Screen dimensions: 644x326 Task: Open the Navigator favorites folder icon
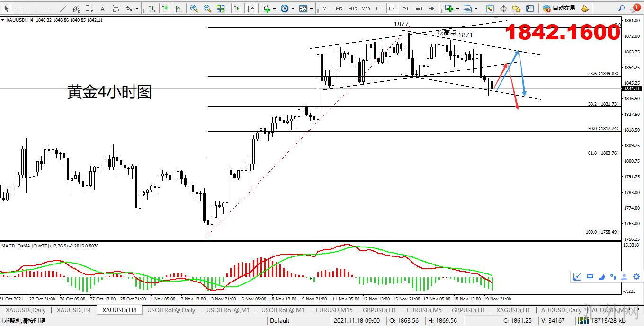(x=517, y=9)
